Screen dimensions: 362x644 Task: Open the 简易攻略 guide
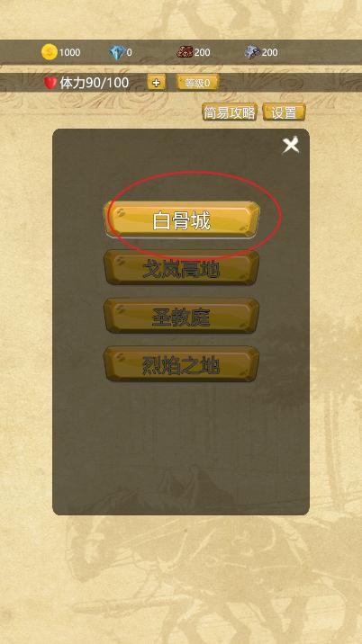pyautogui.click(x=230, y=112)
